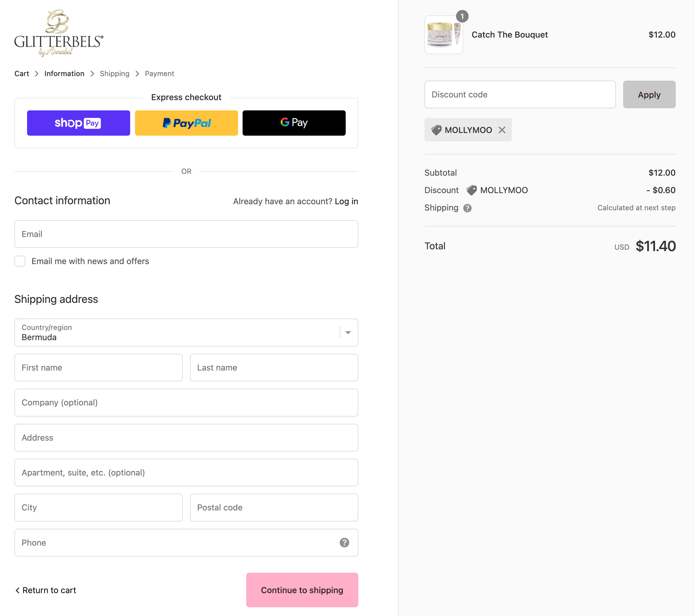Remove the MOLLYMOO discount code tag
This screenshot has height=616, width=695.
point(502,130)
